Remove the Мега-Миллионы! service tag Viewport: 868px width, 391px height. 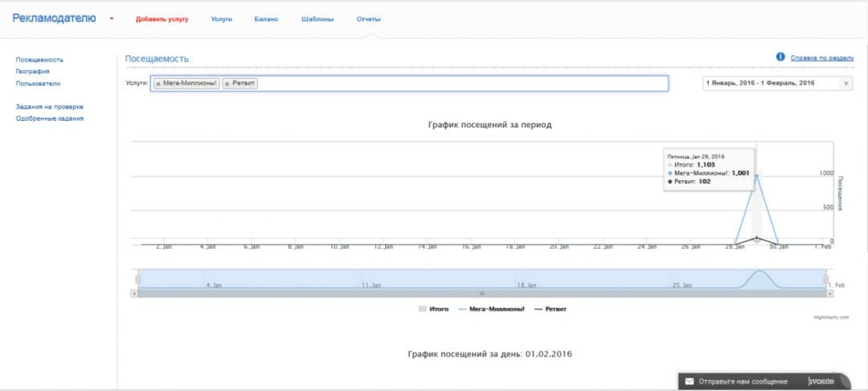tap(158, 84)
